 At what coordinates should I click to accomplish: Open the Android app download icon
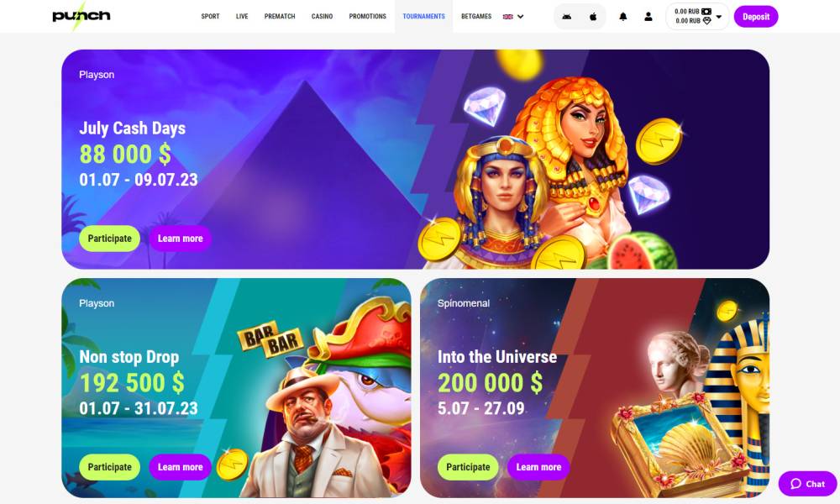tap(566, 17)
